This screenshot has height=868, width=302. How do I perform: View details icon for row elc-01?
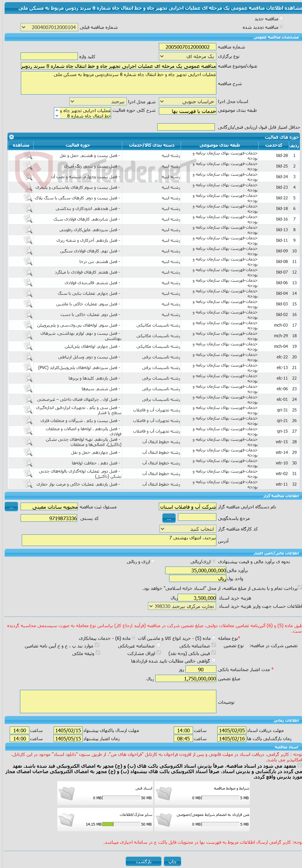[x=28, y=400]
